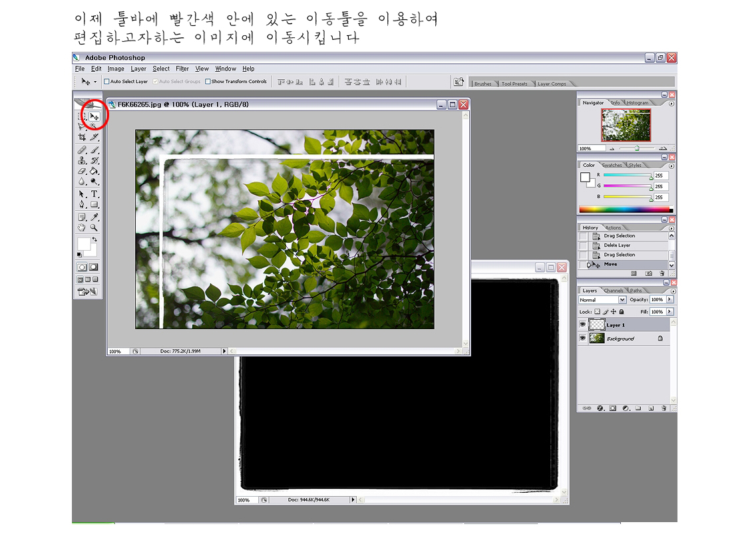
Task: Choose the Zoom magnifier tool
Action: (x=94, y=227)
